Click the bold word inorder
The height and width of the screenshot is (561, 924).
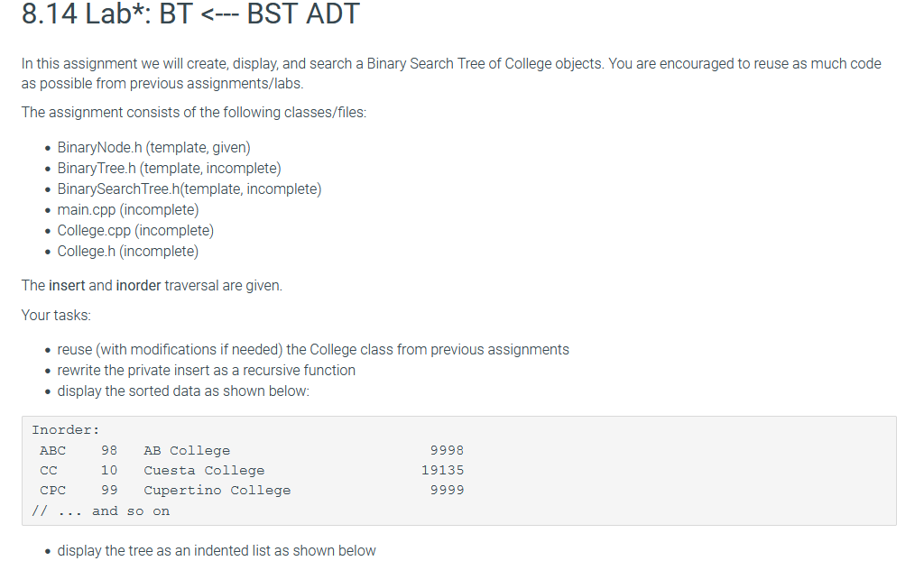(x=138, y=285)
